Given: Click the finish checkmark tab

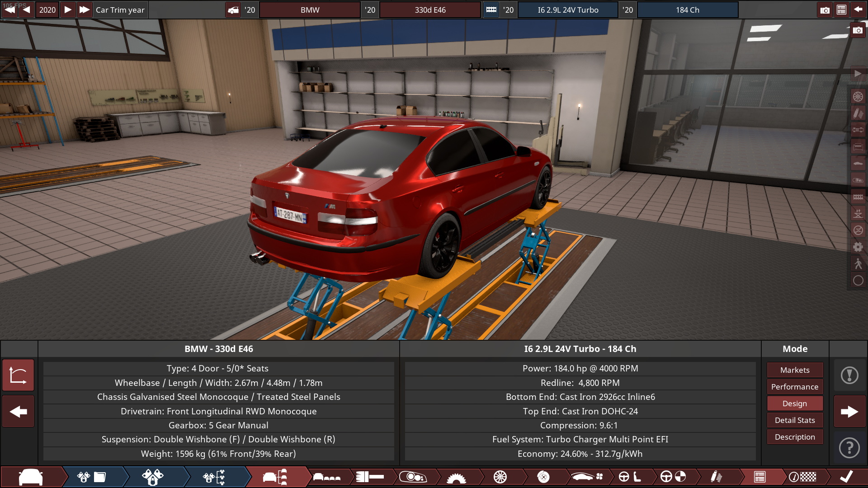Looking at the screenshot, I should click(x=846, y=477).
